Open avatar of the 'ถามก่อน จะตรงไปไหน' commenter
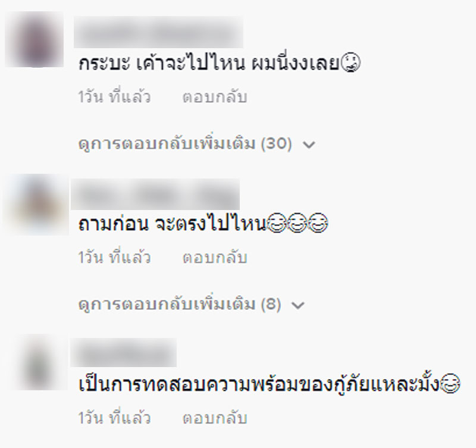Image resolution: width=476 pixels, height=448 pixels. point(36,205)
